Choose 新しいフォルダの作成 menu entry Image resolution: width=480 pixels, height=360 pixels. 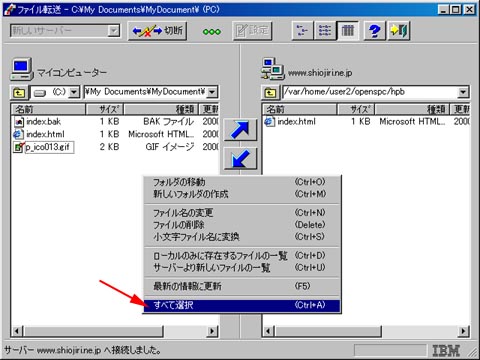pos(242,194)
